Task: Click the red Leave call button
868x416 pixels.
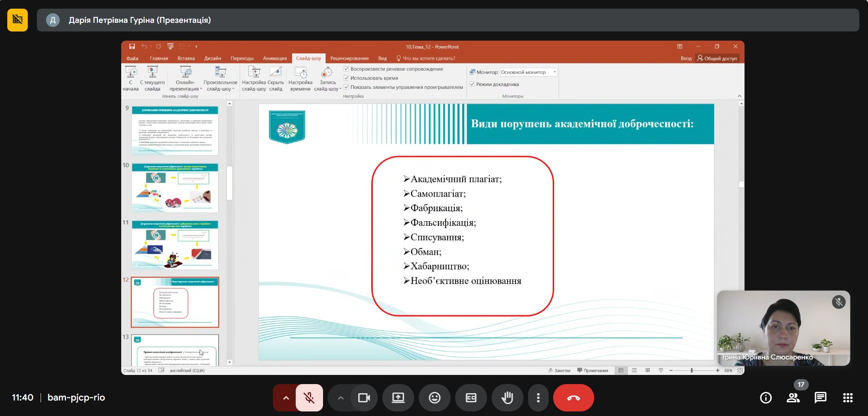Action: (x=573, y=398)
